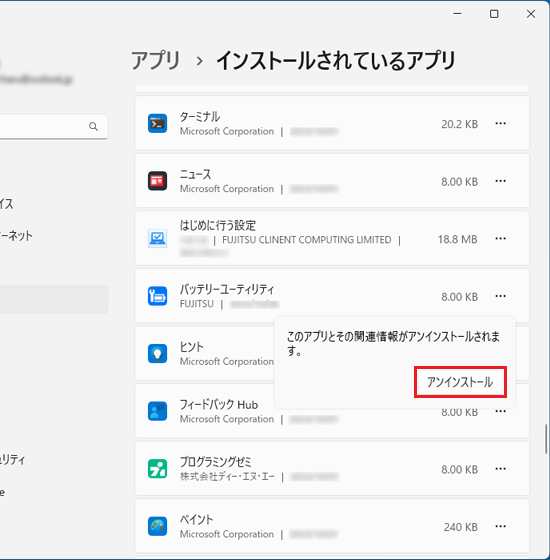Click the 240 KB size value

click(461, 527)
